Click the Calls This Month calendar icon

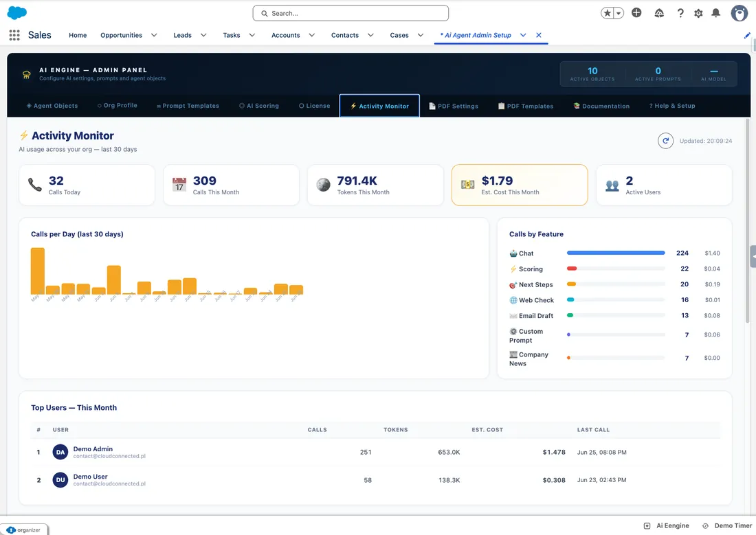tap(179, 185)
